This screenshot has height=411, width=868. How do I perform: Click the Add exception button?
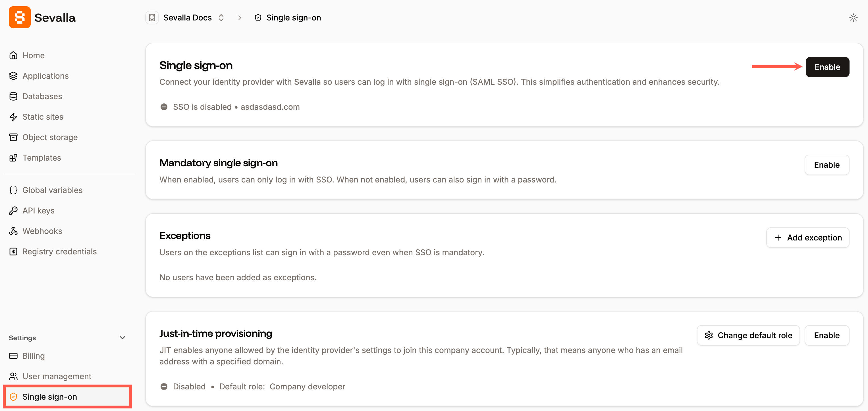[807, 238]
